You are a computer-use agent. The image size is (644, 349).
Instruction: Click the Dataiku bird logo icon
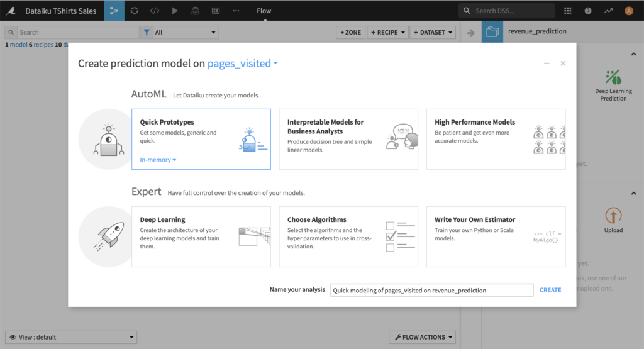[10, 11]
